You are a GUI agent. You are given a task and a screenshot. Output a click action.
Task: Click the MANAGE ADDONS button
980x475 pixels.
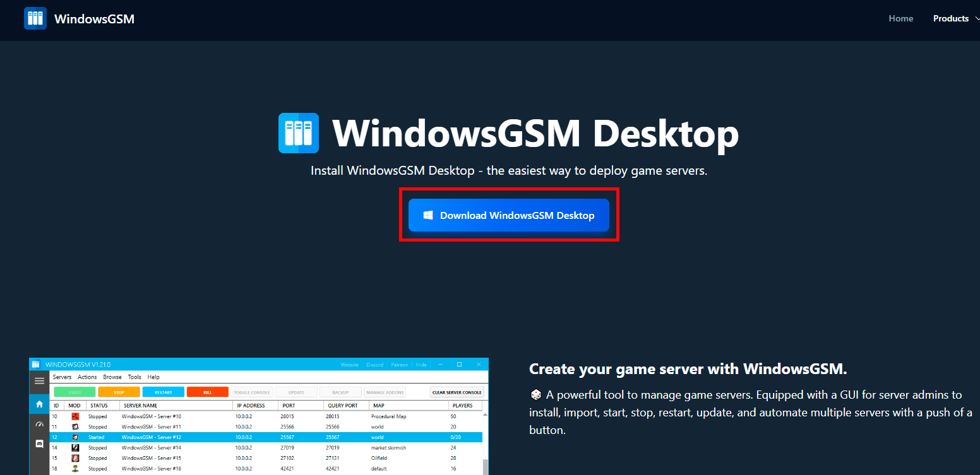tap(385, 392)
